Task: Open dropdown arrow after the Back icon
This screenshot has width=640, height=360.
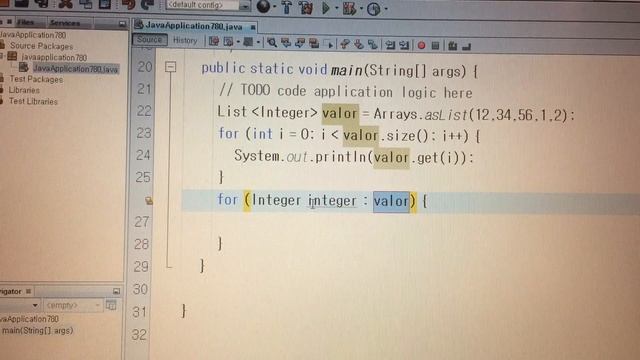Action: tap(238, 42)
